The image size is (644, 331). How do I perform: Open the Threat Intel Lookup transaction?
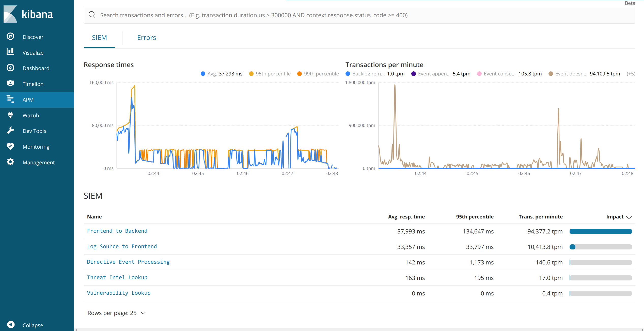117,277
